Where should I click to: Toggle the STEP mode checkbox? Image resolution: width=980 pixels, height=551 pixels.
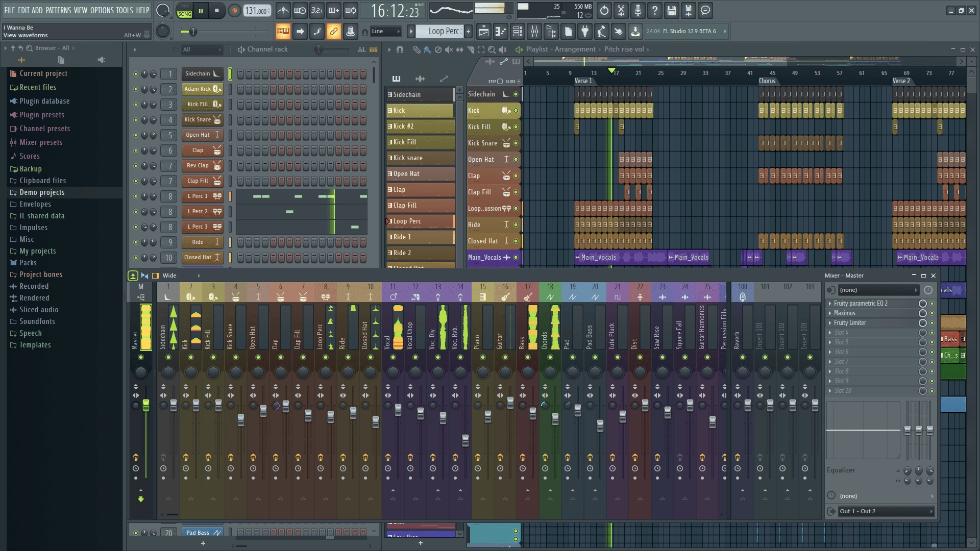coord(500,81)
